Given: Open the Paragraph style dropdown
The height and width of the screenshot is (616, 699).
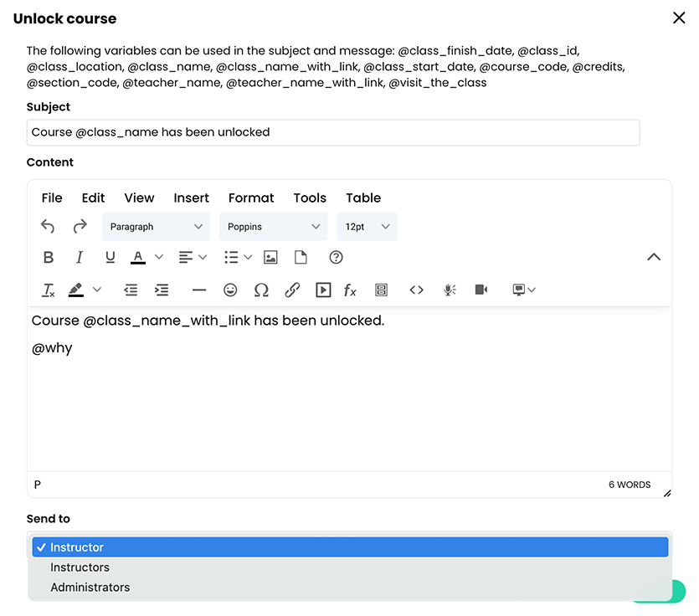Looking at the screenshot, I should [x=156, y=226].
